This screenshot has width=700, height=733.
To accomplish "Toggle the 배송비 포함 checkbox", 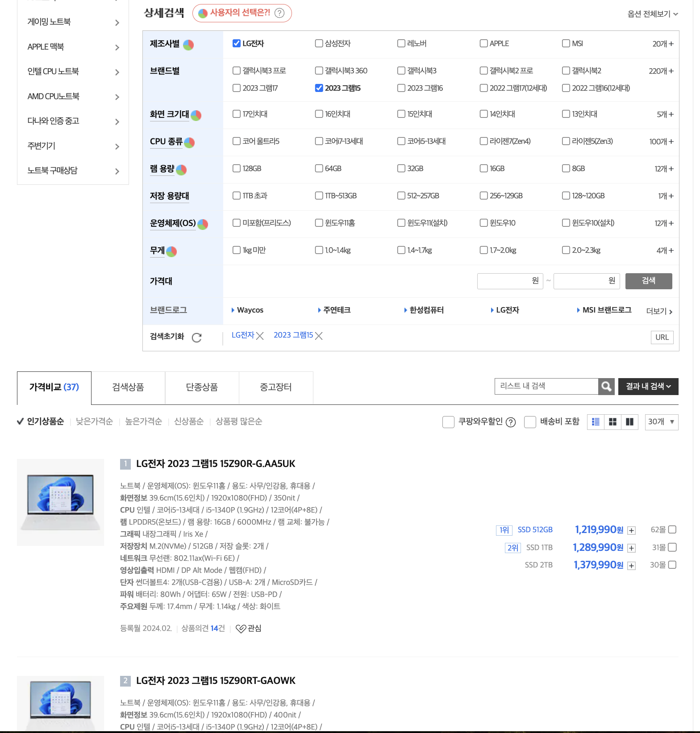I will (530, 422).
